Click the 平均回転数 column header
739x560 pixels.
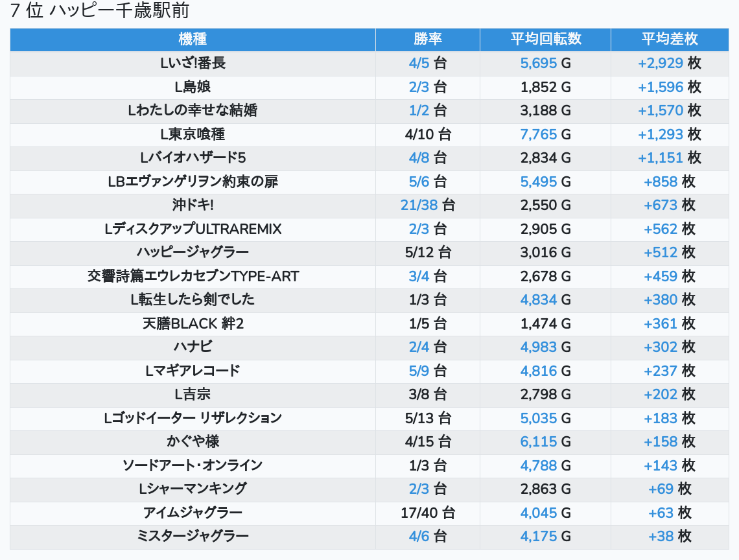pos(545,39)
